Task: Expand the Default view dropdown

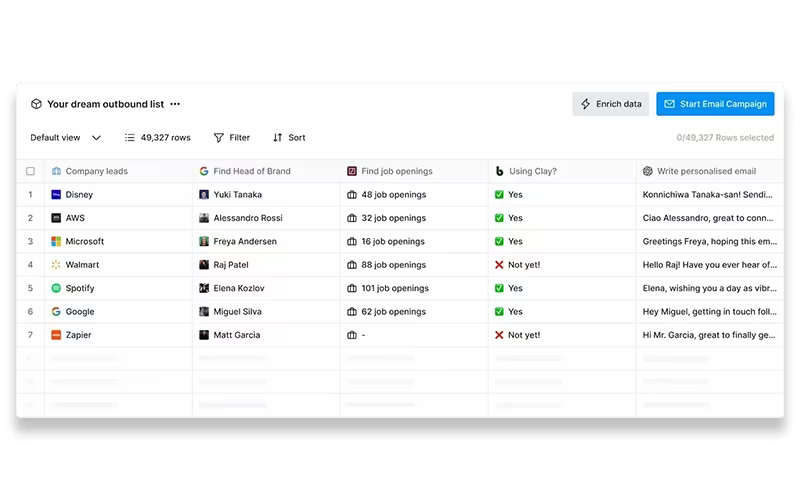Action: click(x=65, y=138)
